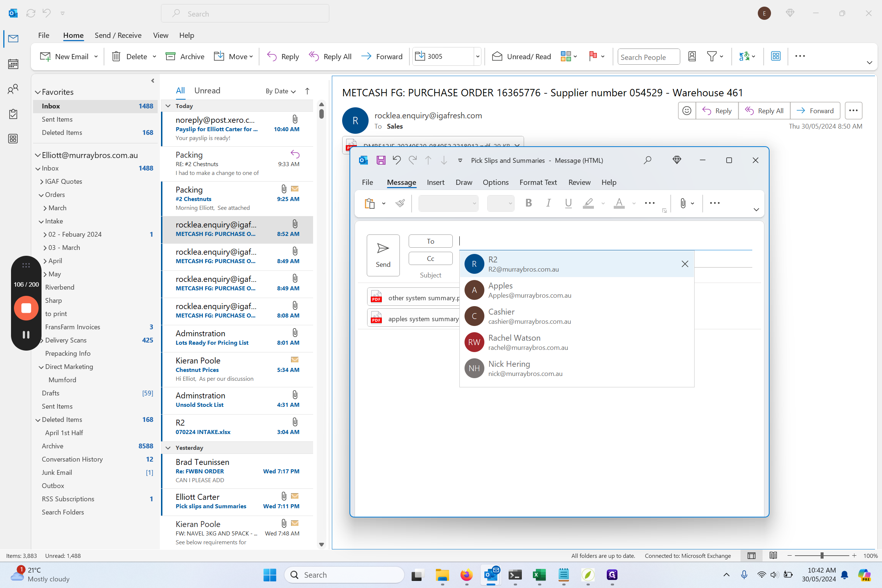Open the Format Text tab
The height and width of the screenshot is (588, 882).
tap(538, 182)
